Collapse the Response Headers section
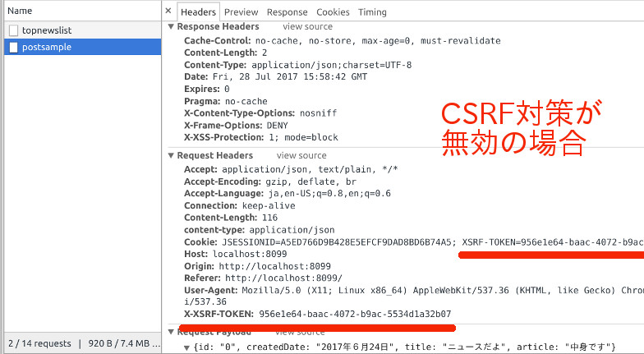Screen dimensions: 644x354 (x=171, y=26)
